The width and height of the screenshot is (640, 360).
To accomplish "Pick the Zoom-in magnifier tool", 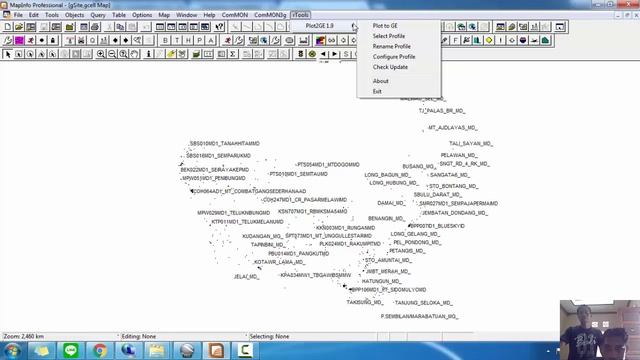I will click(x=100, y=54).
